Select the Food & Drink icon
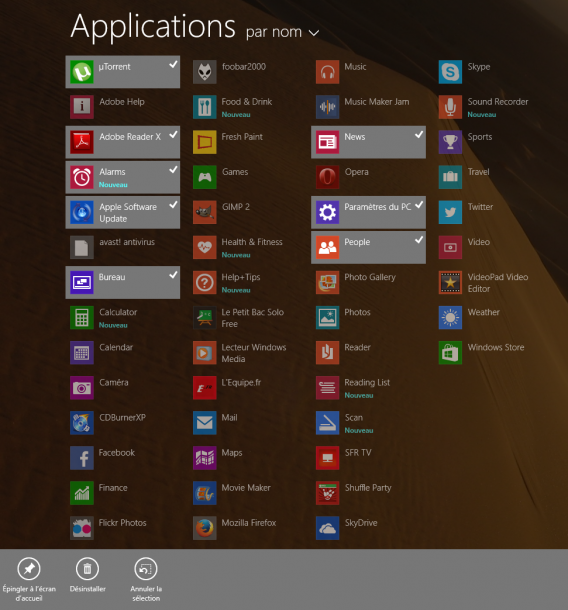The height and width of the screenshot is (610, 568). pyautogui.click(x=205, y=107)
